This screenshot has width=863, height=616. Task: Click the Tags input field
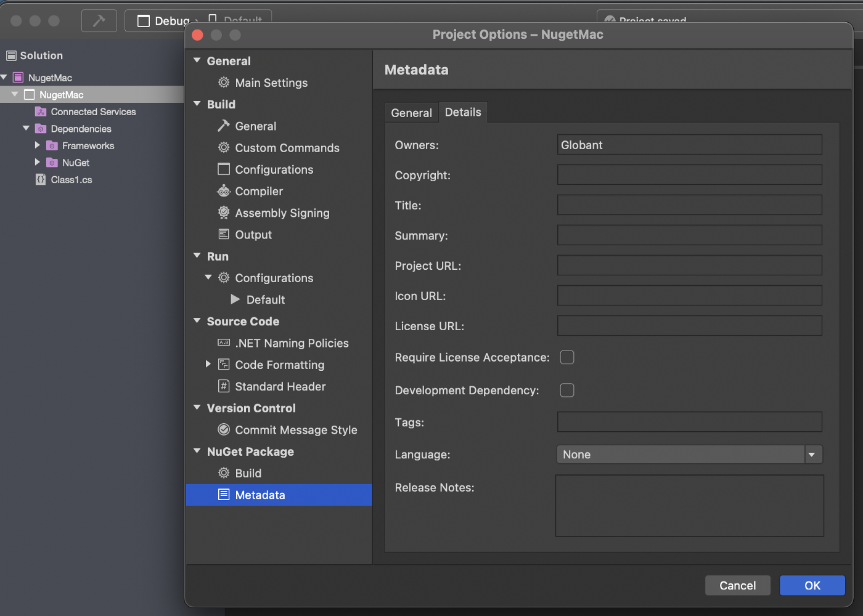690,421
